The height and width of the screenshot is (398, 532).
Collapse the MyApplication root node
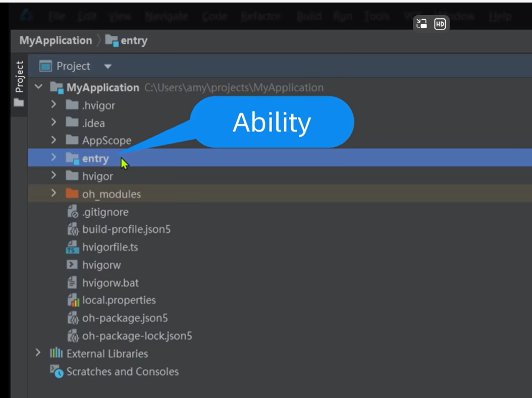pos(39,87)
